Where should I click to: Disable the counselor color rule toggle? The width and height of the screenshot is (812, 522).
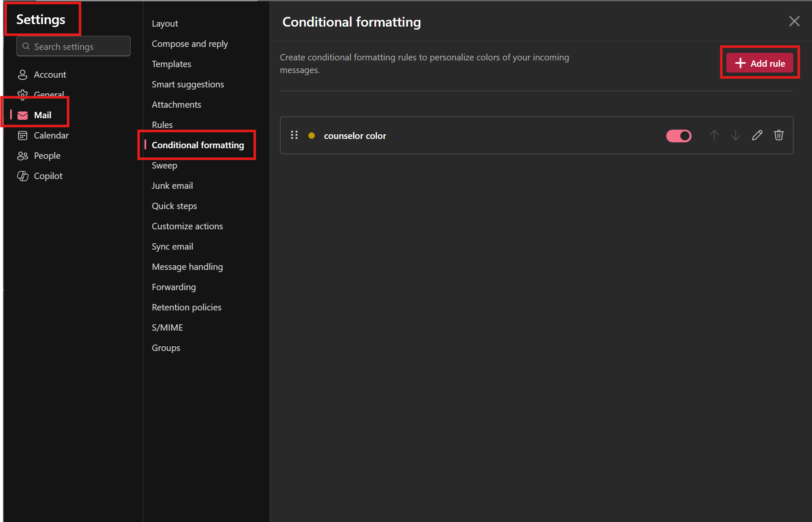[678, 136]
